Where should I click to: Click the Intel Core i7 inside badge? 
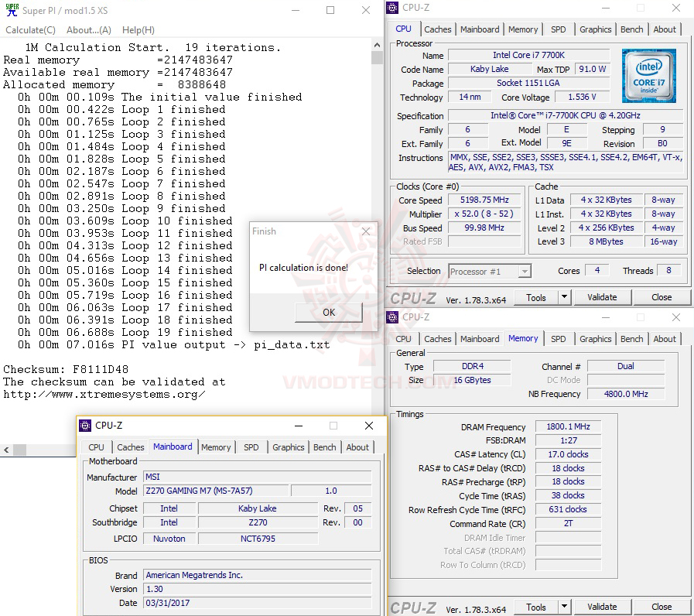tap(648, 76)
